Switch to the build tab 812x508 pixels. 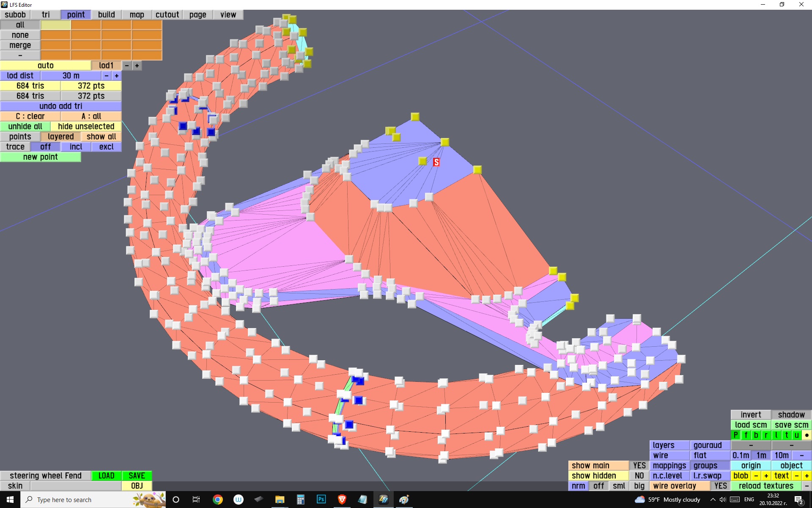106,15
